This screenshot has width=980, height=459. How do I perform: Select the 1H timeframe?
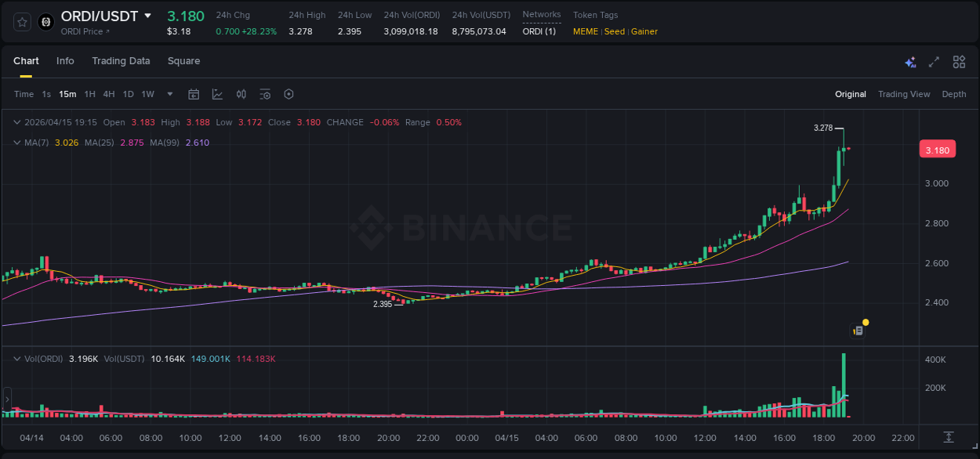click(x=92, y=94)
